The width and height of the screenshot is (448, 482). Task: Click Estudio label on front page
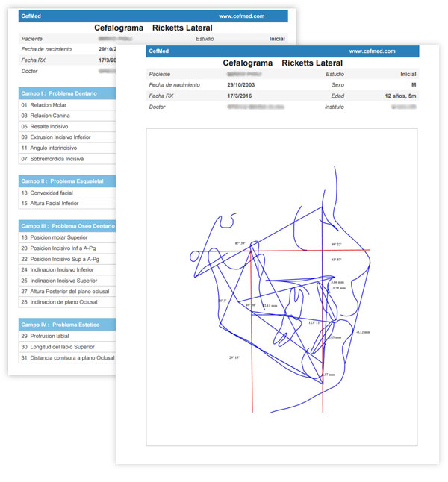[335, 74]
